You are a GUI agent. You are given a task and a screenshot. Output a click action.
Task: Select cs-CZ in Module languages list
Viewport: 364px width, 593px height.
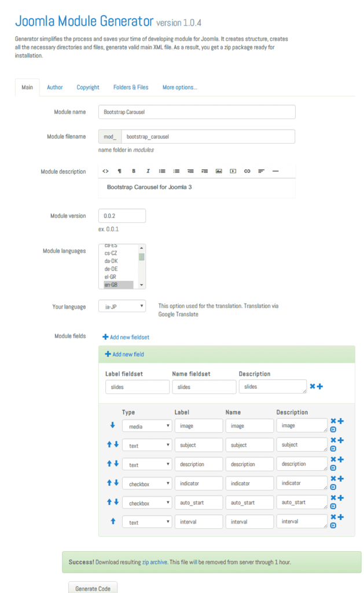pyautogui.click(x=118, y=253)
